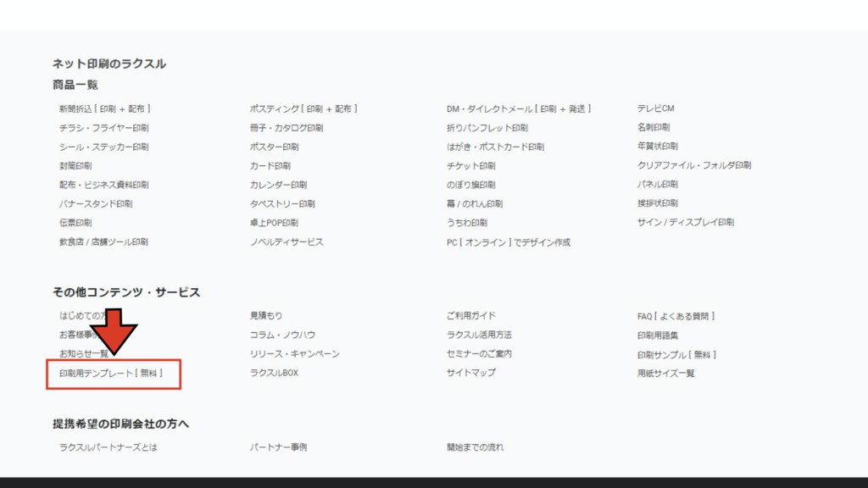This screenshot has height=488, width=868.
Task: Select the シール・ステッカー印刷 link
Action: [x=104, y=147]
